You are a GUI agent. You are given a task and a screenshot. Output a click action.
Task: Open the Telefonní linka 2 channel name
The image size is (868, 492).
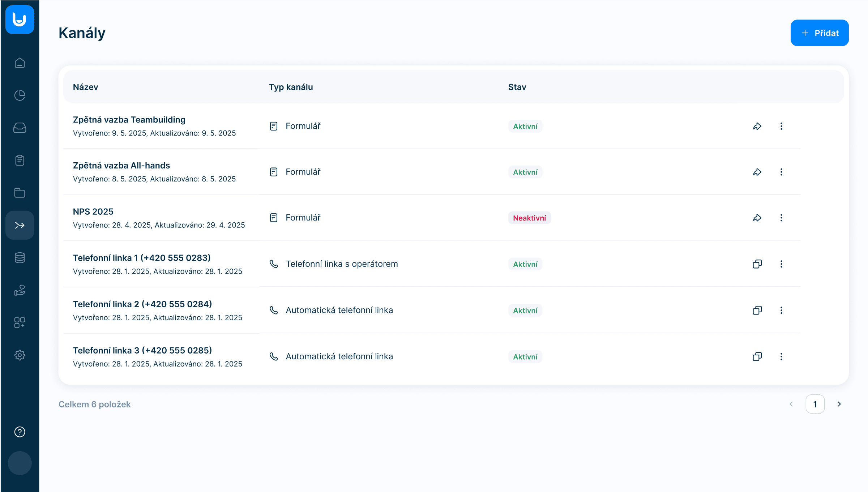point(142,304)
